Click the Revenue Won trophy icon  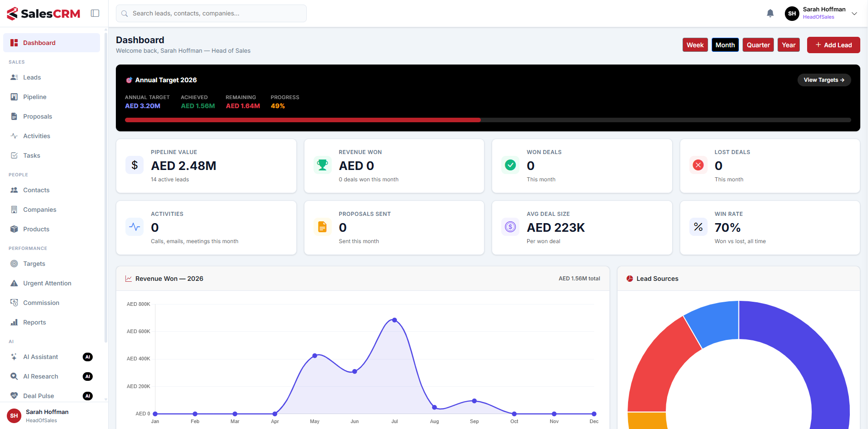pos(322,165)
